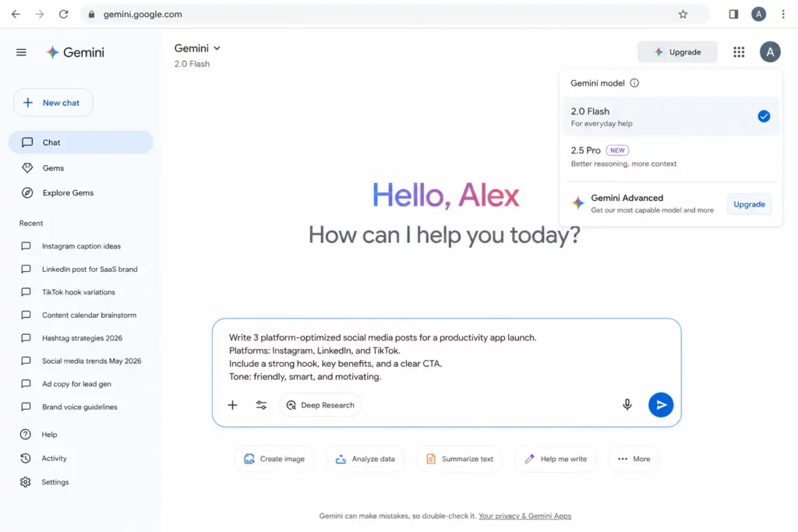The width and height of the screenshot is (798, 532).
Task: Click the site lock icon in address bar
Action: coord(92,14)
